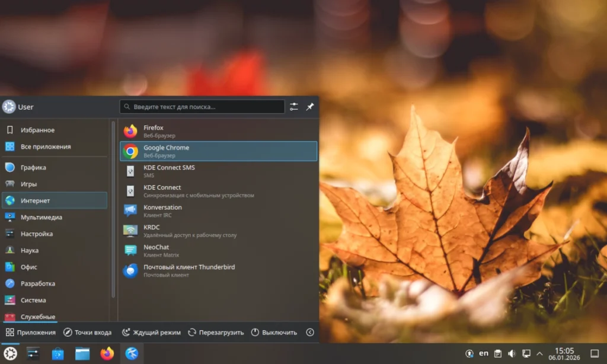Expand hidden system tray icons
Screen dimensions: 607x364
point(539,353)
